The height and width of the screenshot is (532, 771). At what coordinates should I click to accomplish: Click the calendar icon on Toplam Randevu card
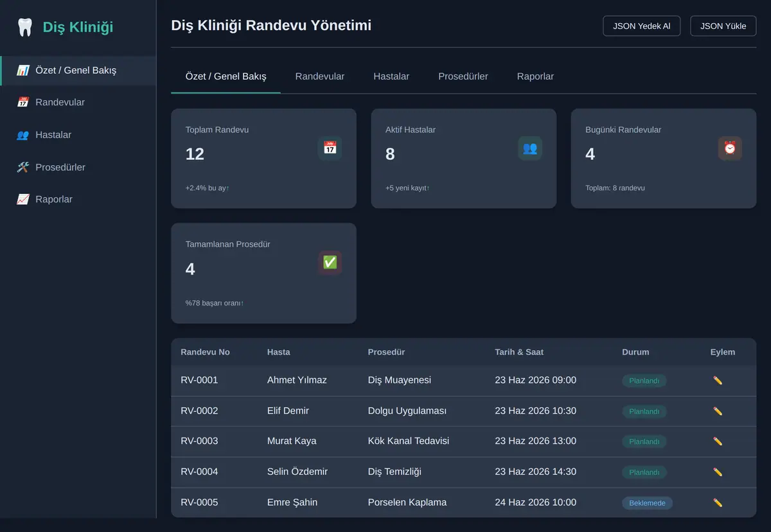tap(330, 148)
